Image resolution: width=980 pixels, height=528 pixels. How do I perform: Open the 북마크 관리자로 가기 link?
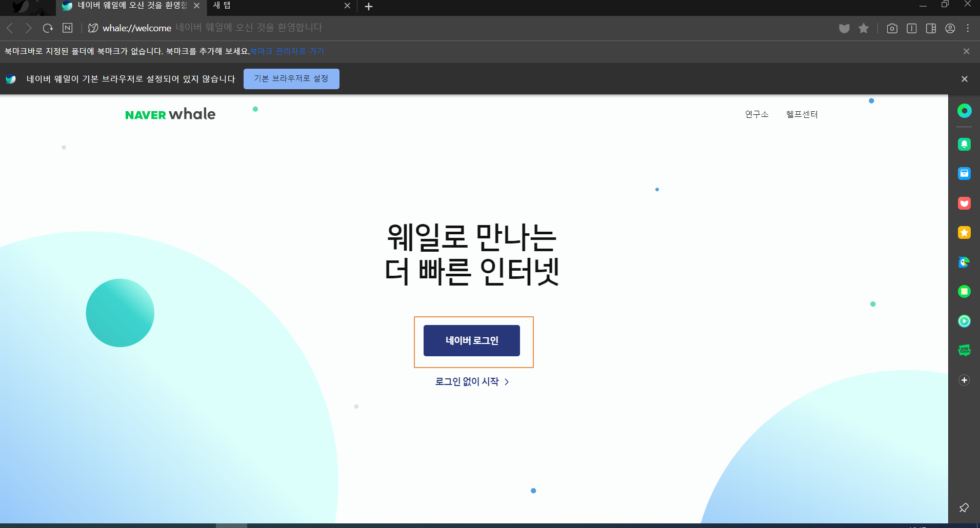pos(287,51)
